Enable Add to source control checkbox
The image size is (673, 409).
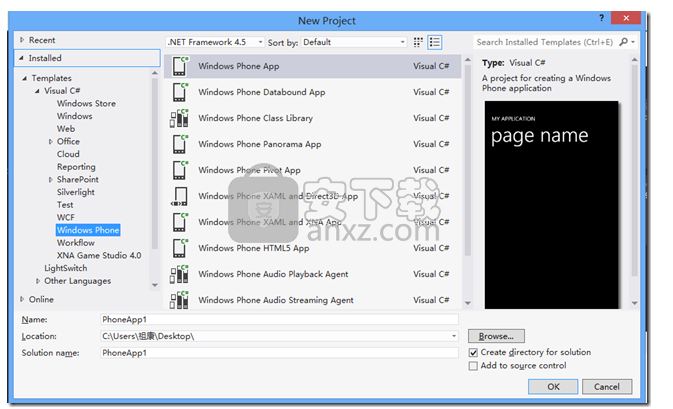tap(473, 366)
